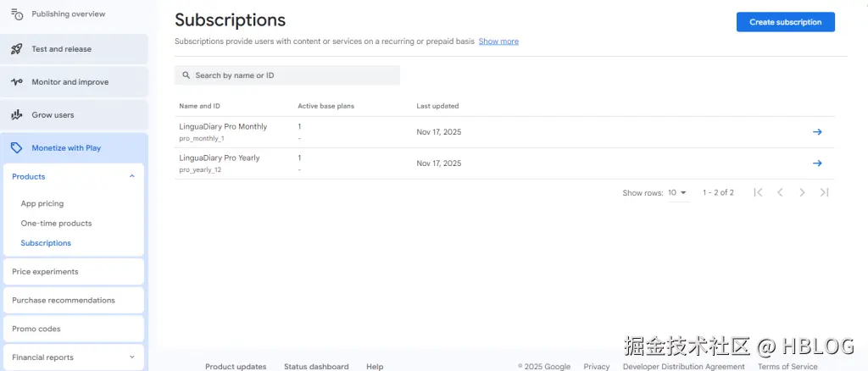Click the Grow users chart icon
This screenshot has width=868, height=371.
[16, 115]
